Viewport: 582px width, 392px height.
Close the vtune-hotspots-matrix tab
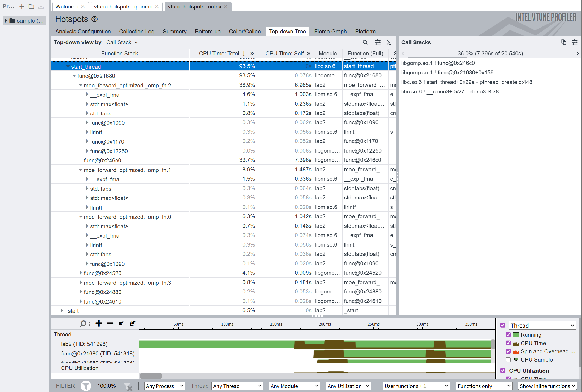tap(226, 6)
